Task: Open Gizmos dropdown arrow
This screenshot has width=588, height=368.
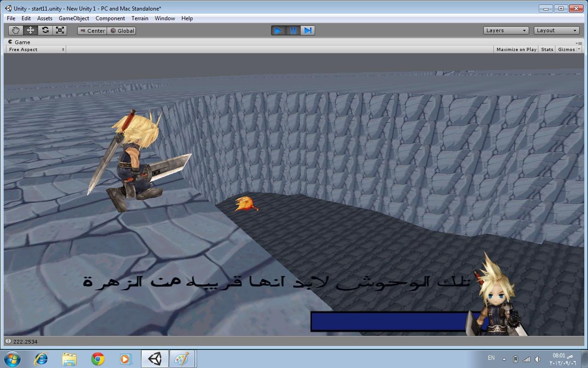Action: 579,49
